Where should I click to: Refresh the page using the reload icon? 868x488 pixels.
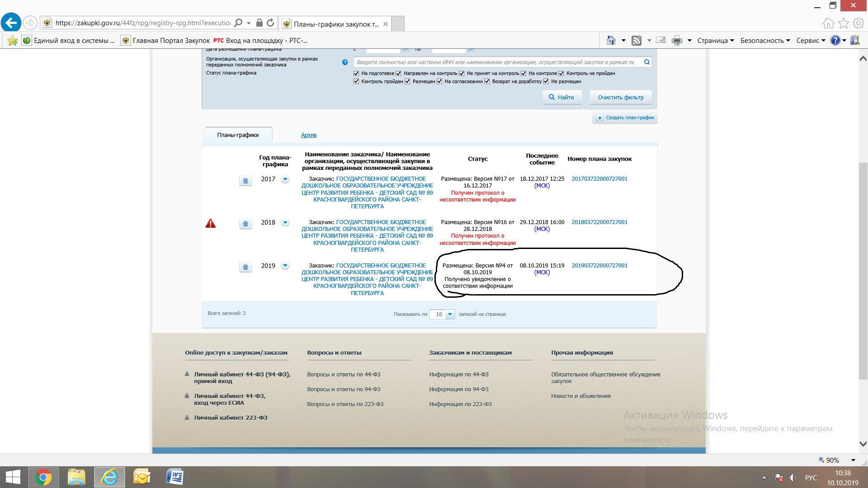point(270,23)
